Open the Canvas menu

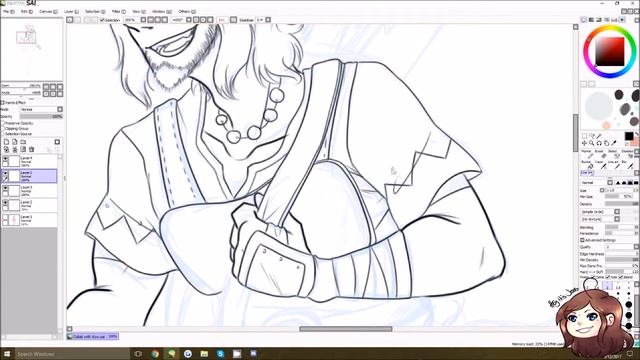[49, 11]
